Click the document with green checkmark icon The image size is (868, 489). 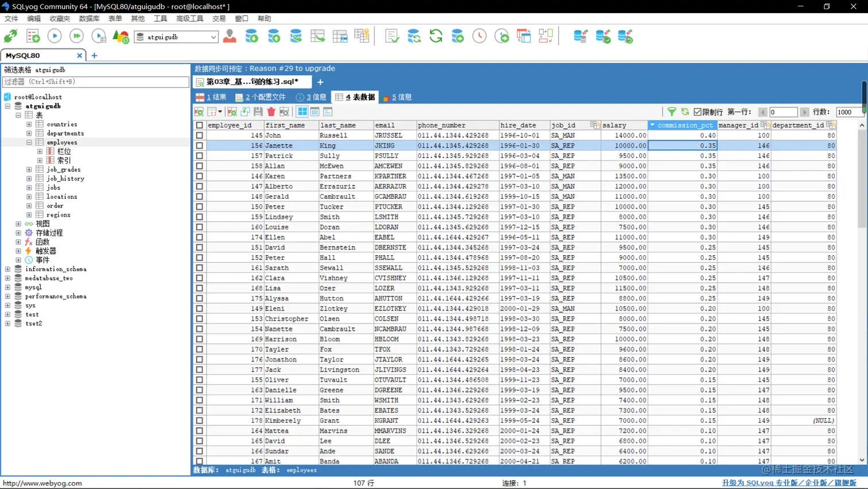click(x=392, y=36)
